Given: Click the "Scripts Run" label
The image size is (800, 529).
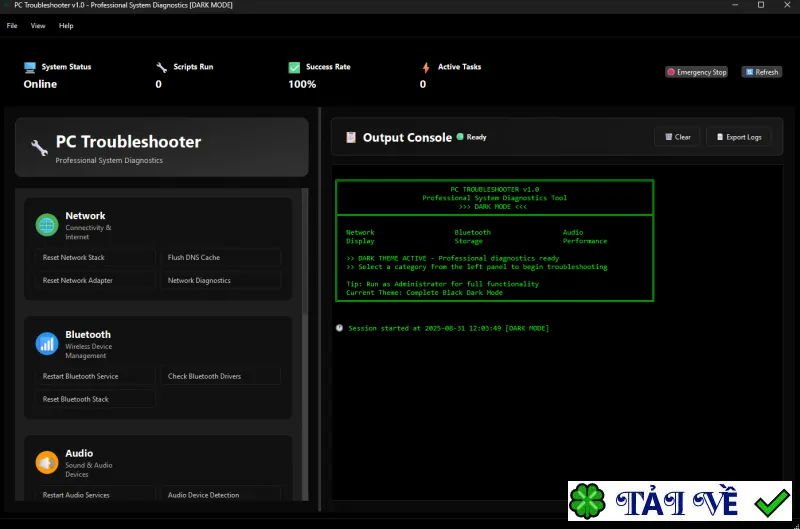Looking at the screenshot, I should [193, 67].
